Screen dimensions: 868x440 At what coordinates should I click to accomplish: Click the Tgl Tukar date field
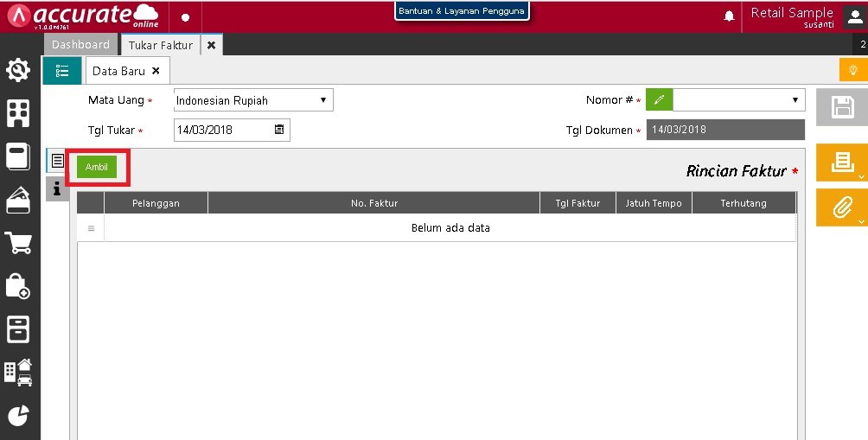(222, 130)
